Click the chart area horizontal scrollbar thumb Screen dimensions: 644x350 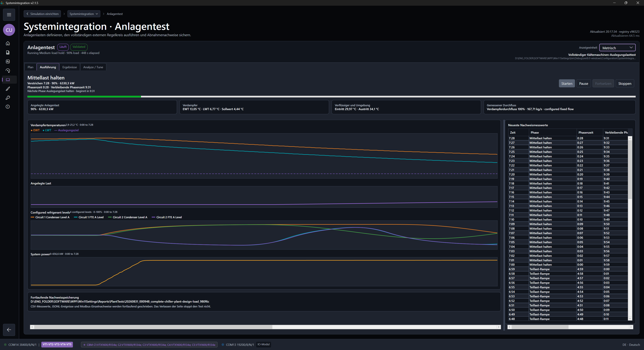tap(153, 327)
